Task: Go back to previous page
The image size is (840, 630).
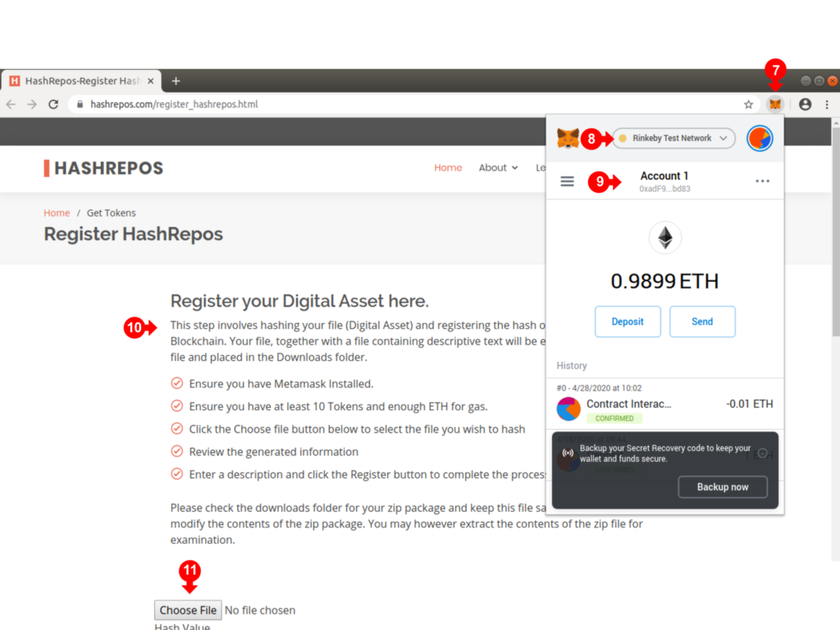Action: coord(11,104)
